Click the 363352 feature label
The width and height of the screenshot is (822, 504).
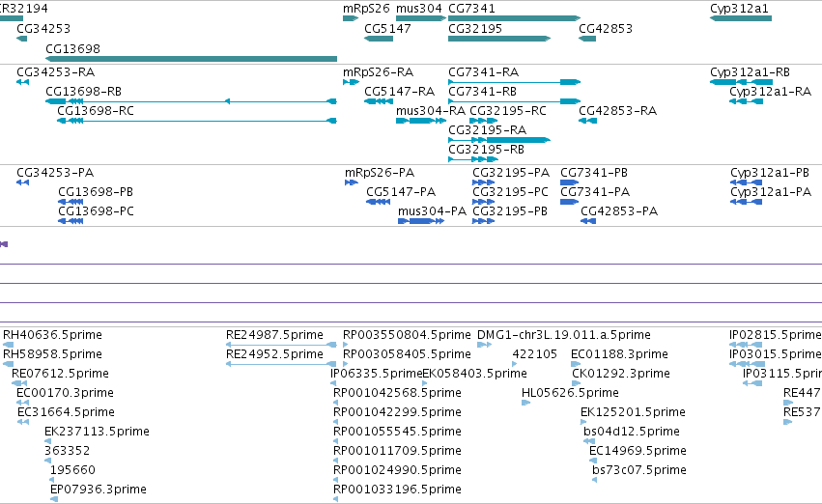[67, 451]
